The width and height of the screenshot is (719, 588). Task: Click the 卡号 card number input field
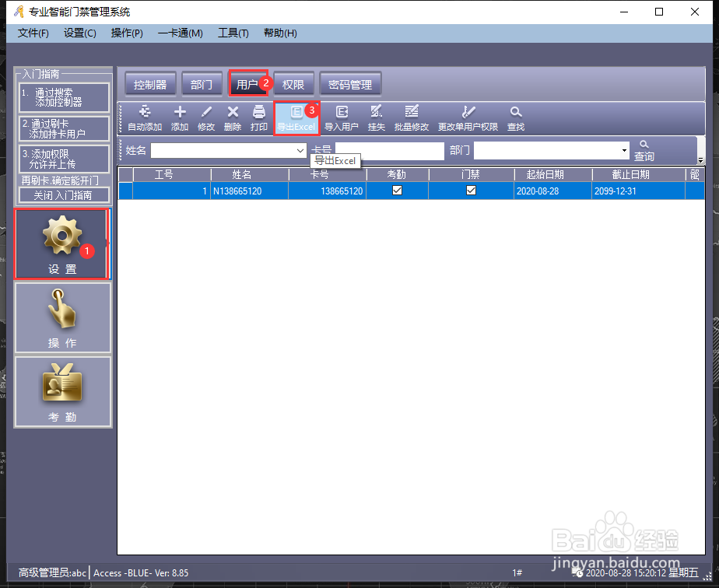click(x=390, y=151)
